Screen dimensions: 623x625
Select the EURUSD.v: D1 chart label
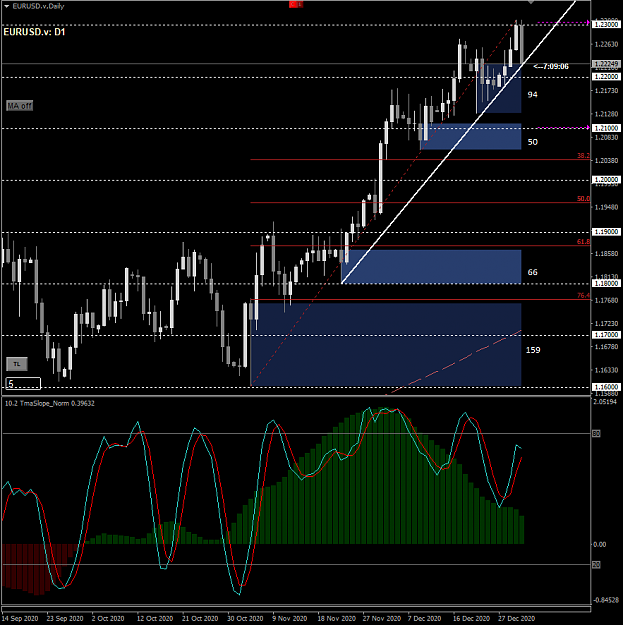(x=34, y=32)
